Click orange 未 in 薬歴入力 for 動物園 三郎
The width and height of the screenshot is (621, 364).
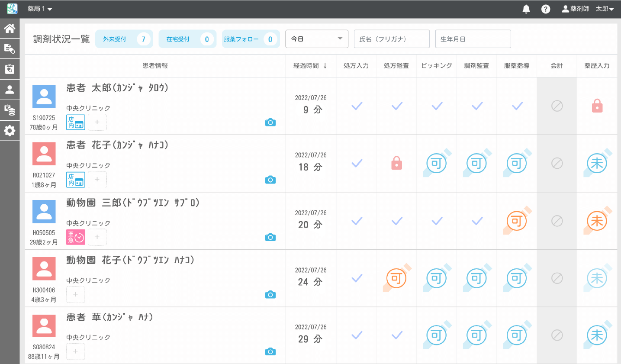[x=597, y=221]
